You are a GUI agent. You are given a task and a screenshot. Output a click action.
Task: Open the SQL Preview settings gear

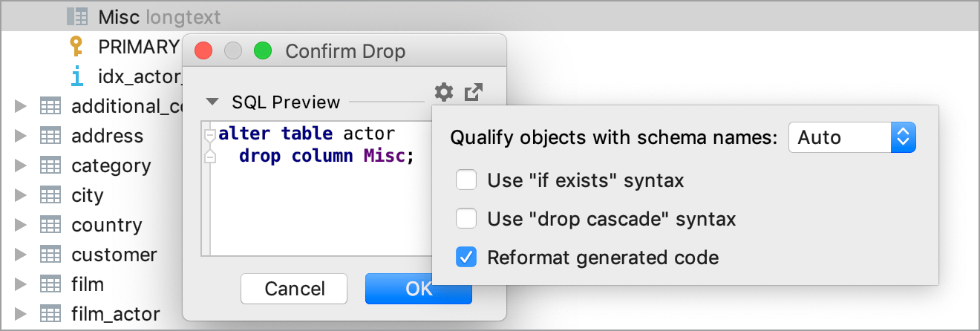pos(443,92)
